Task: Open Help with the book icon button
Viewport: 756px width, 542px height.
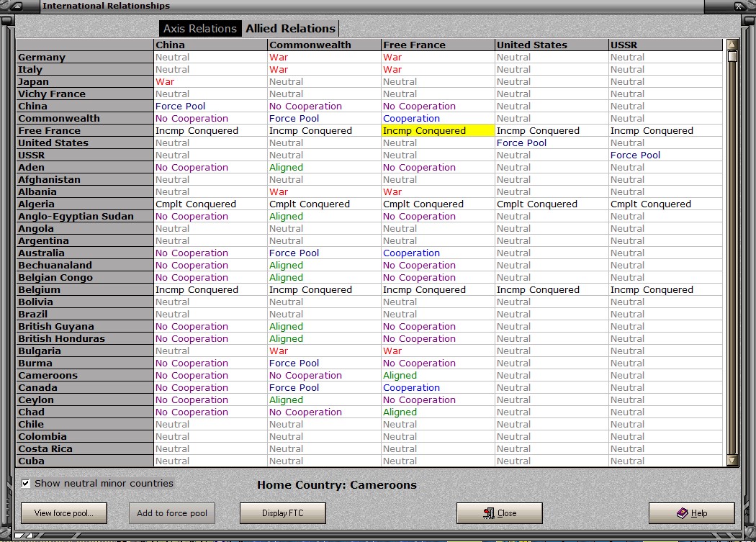Action: click(691, 513)
